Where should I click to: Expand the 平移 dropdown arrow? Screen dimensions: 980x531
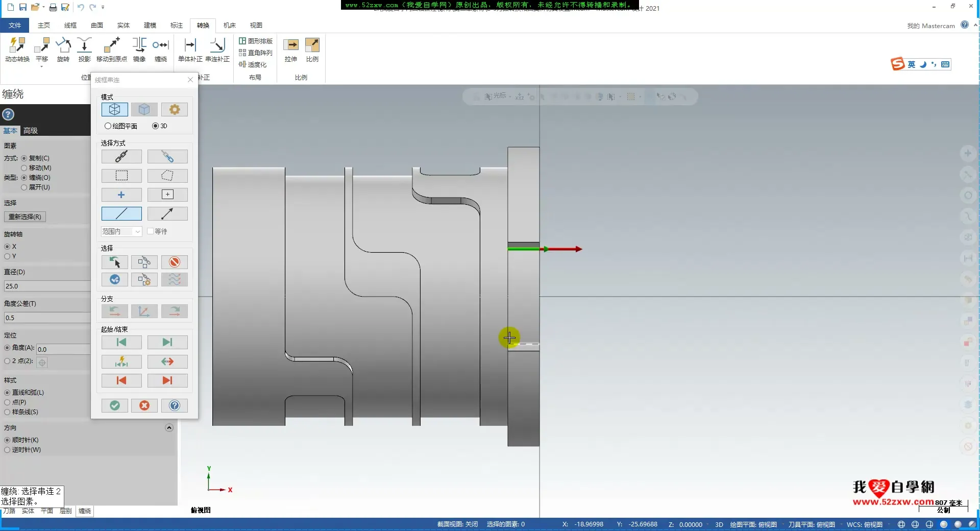[42, 66]
